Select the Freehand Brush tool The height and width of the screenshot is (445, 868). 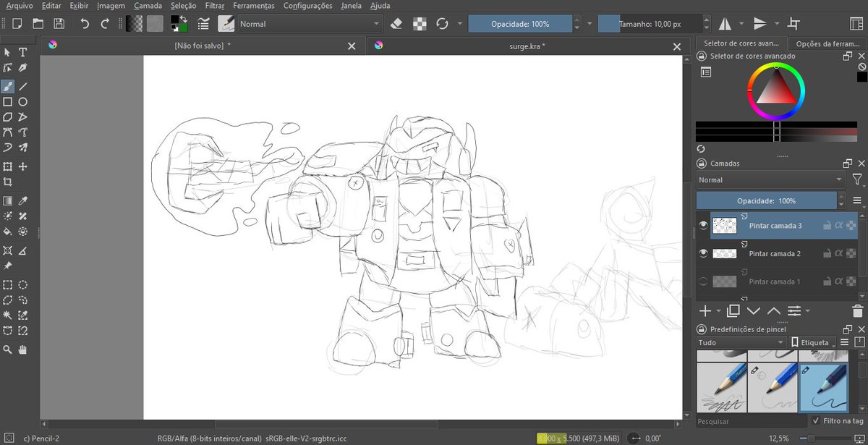8,86
